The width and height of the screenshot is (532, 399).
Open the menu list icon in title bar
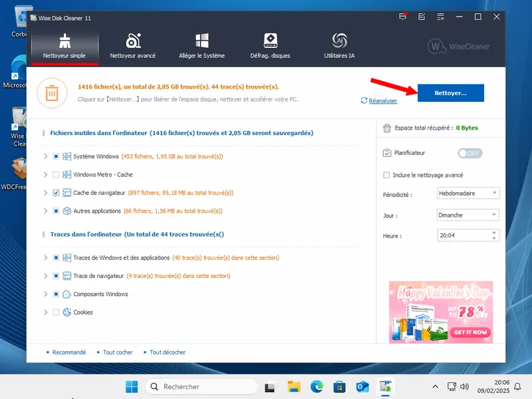pos(440,17)
